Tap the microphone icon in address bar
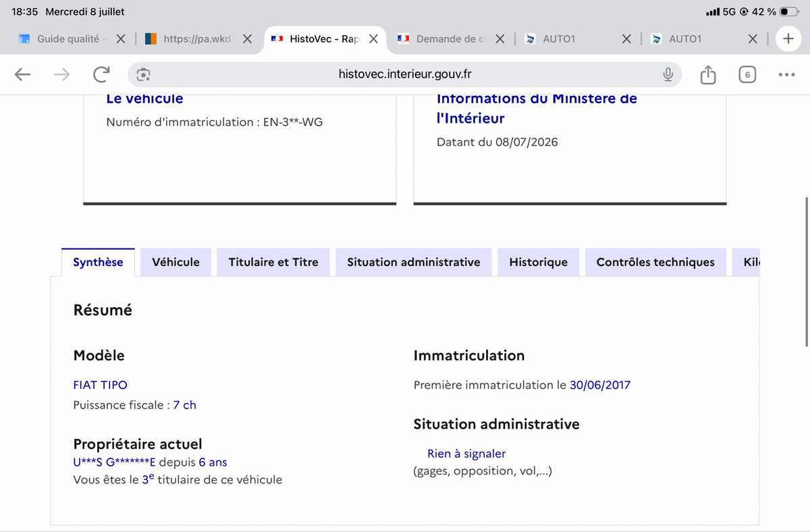This screenshot has width=810, height=532. pyautogui.click(x=668, y=74)
